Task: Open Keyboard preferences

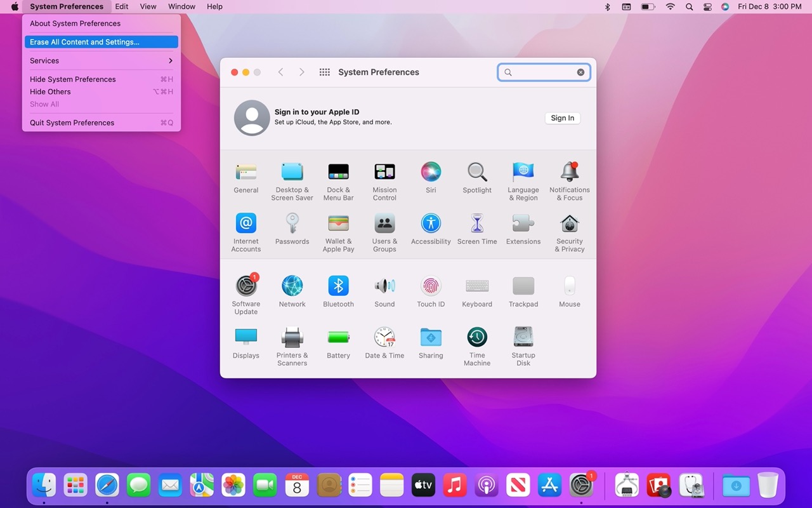Action: (x=477, y=291)
